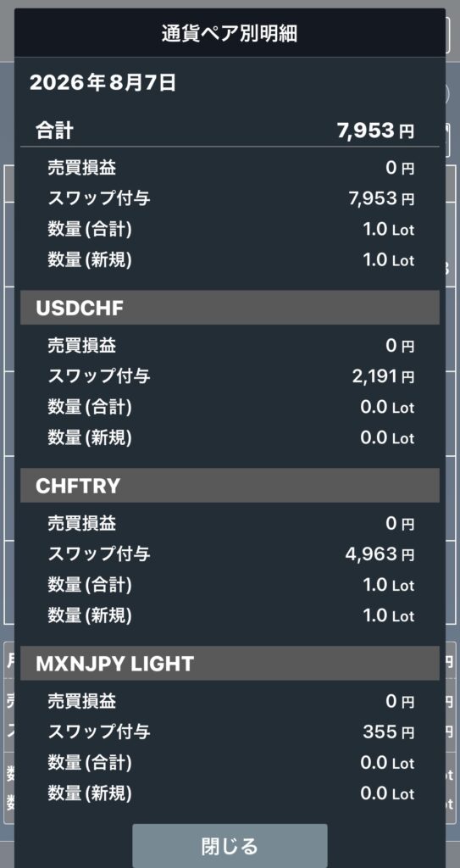Select the MXNJPY LIGHT section header
The image size is (460, 868).
click(x=230, y=663)
